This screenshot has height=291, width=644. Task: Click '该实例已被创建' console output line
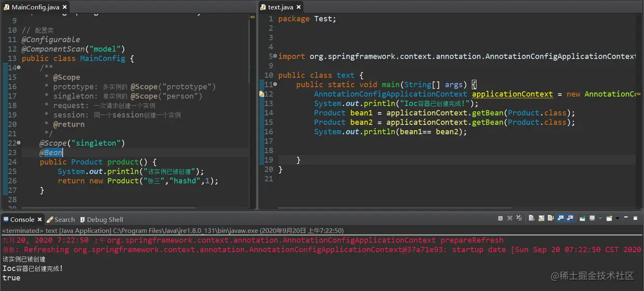click(24, 259)
